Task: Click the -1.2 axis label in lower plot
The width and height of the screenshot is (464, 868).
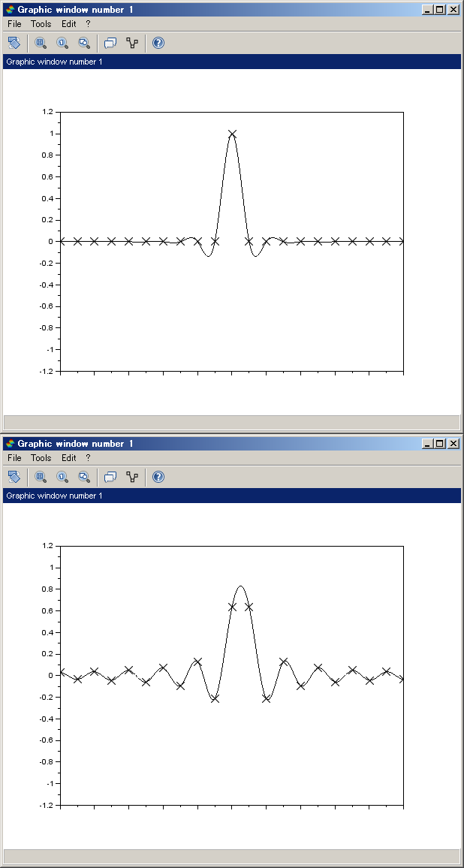Action: [46, 805]
